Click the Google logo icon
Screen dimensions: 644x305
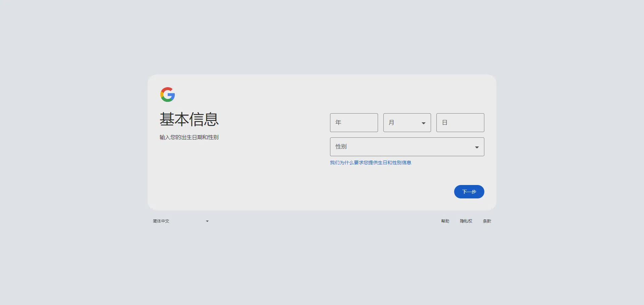point(168,95)
